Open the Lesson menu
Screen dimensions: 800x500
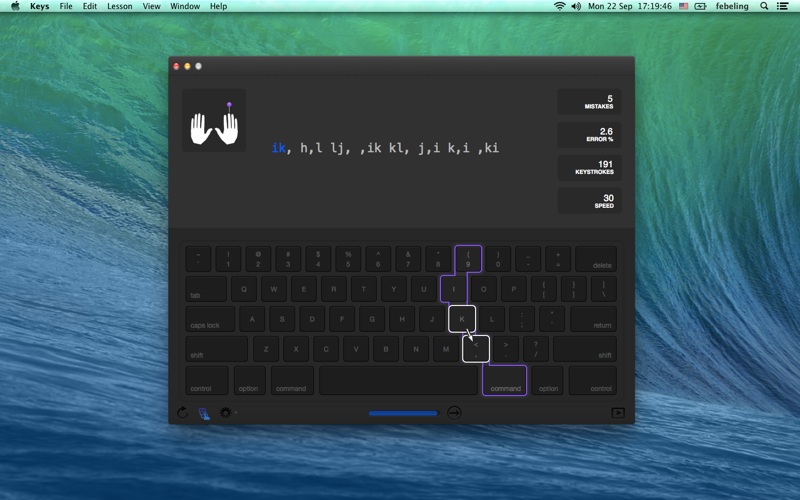click(119, 6)
